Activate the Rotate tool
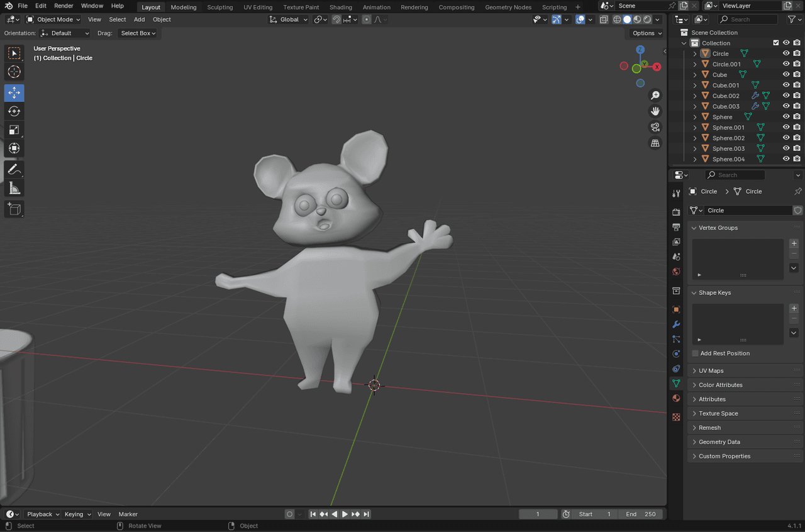 click(14, 111)
